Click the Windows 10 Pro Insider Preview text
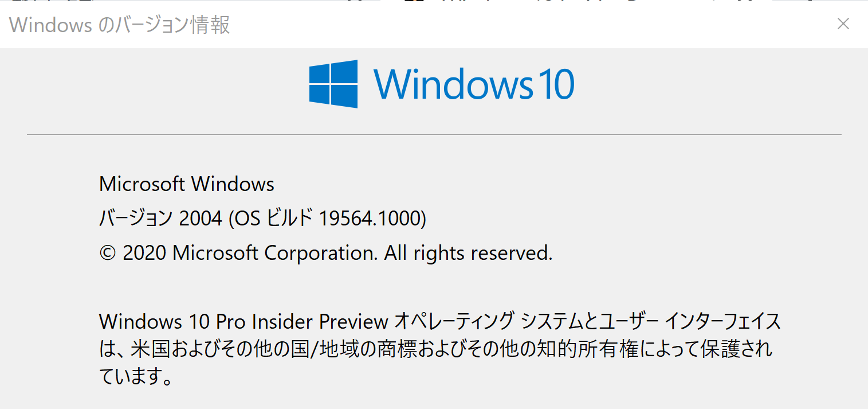This screenshot has height=409, width=868. (243, 322)
